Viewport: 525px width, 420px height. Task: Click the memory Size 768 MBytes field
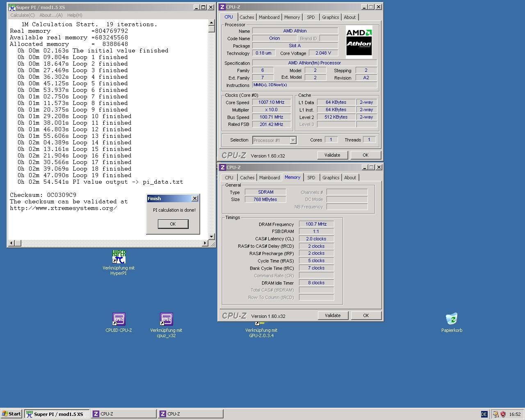tap(265, 199)
